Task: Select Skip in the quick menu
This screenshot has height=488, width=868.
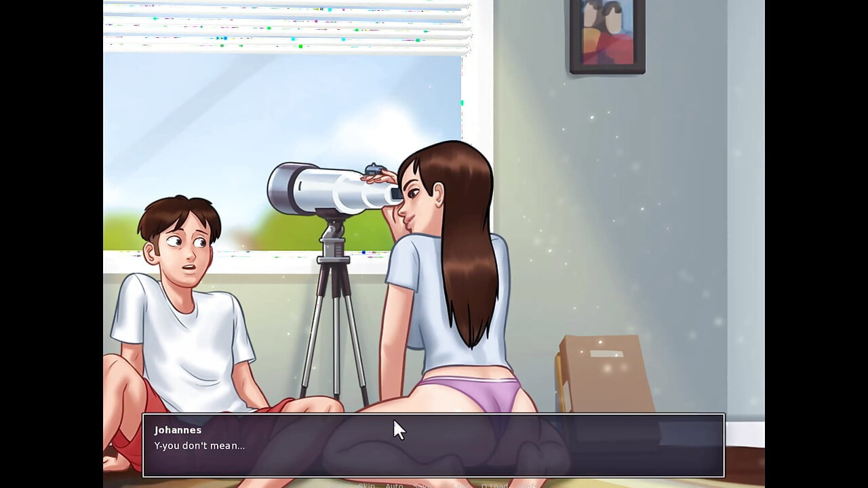Action: 366,485
